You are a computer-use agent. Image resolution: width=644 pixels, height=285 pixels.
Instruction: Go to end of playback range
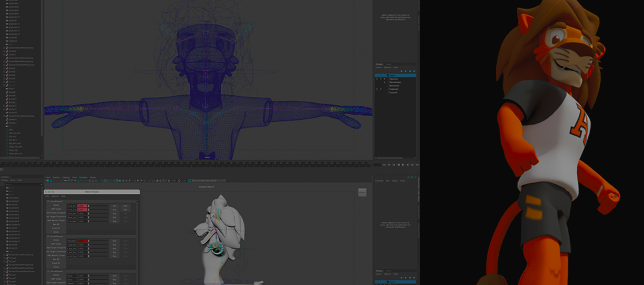pyautogui.click(x=417, y=165)
